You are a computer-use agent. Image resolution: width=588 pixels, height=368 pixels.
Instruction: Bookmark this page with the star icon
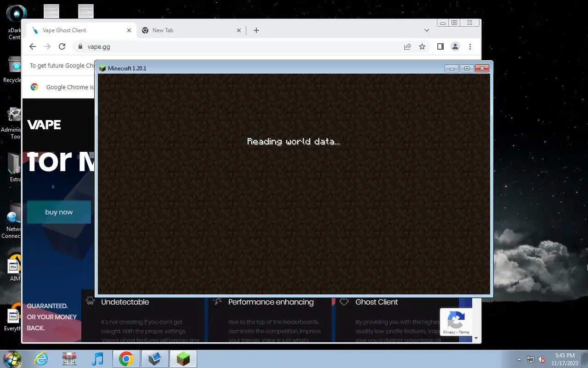422,46
